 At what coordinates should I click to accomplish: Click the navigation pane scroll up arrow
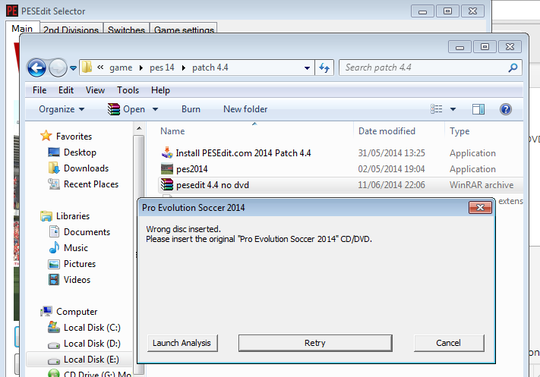tap(139, 129)
